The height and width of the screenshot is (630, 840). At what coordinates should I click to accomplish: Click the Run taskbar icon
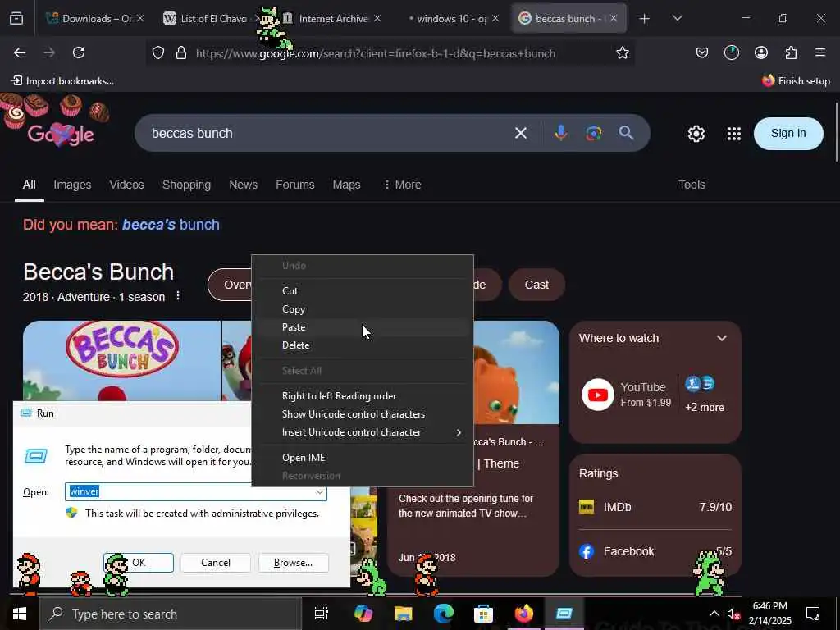(x=564, y=614)
